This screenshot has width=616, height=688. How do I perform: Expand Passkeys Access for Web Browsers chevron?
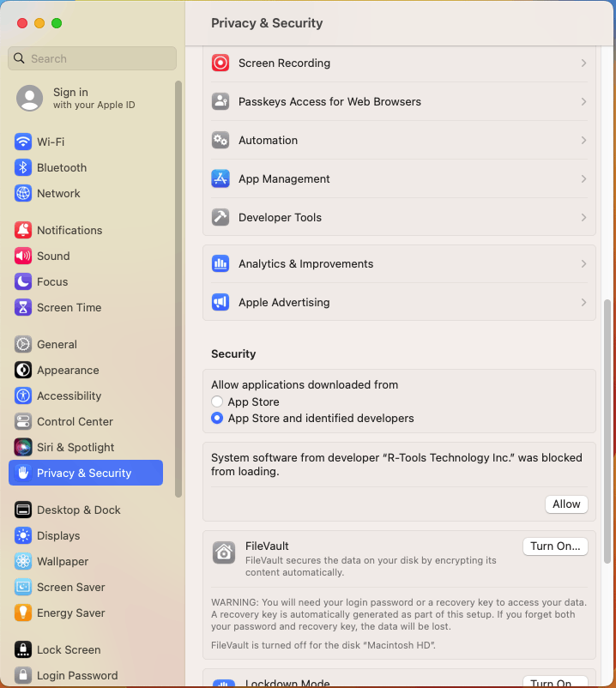(583, 102)
